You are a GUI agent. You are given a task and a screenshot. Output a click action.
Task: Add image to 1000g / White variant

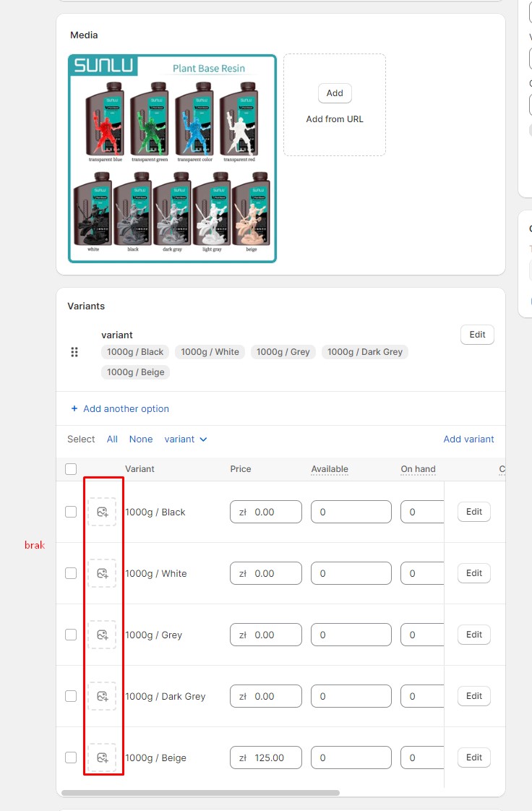pyautogui.click(x=102, y=573)
